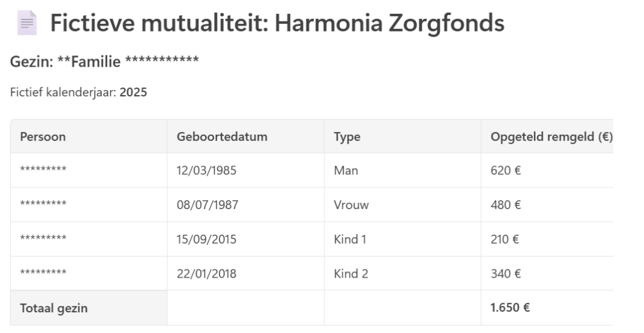Select the Opgeteld remgeld column header
This screenshot has width=644, height=333.
[x=547, y=137]
